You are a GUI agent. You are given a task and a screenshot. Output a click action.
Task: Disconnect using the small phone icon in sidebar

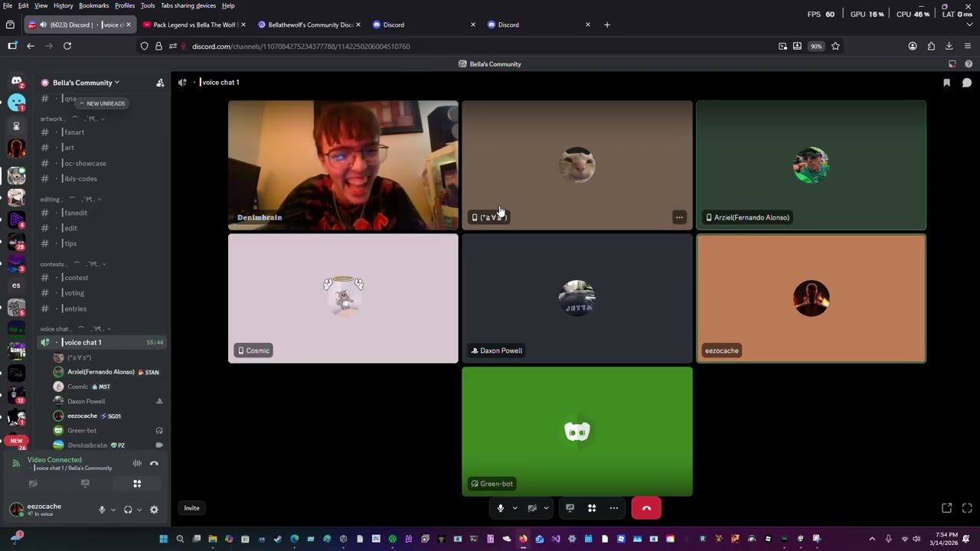(154, 463)
